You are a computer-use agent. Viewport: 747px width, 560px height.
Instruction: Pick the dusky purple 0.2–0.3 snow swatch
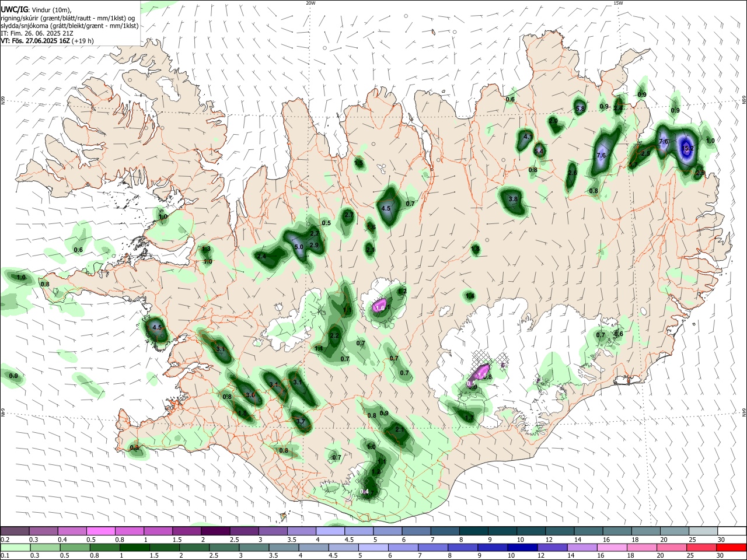pyautogui.click(x=15, y=531)
